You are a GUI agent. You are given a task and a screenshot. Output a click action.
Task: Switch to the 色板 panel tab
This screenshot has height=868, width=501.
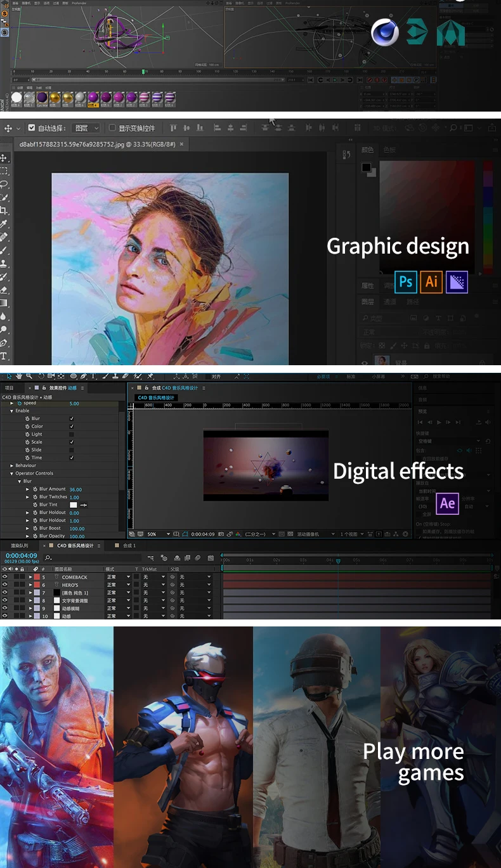click(x=389, y=150)
